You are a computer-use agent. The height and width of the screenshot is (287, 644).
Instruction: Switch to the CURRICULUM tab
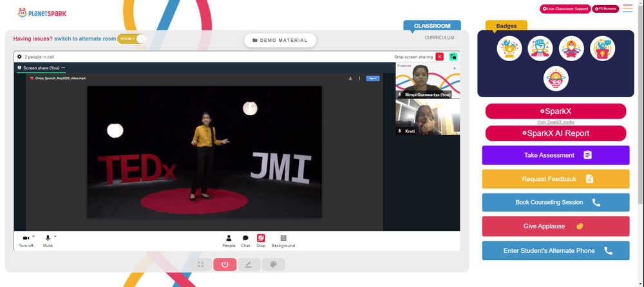click(x=439, y=38)
